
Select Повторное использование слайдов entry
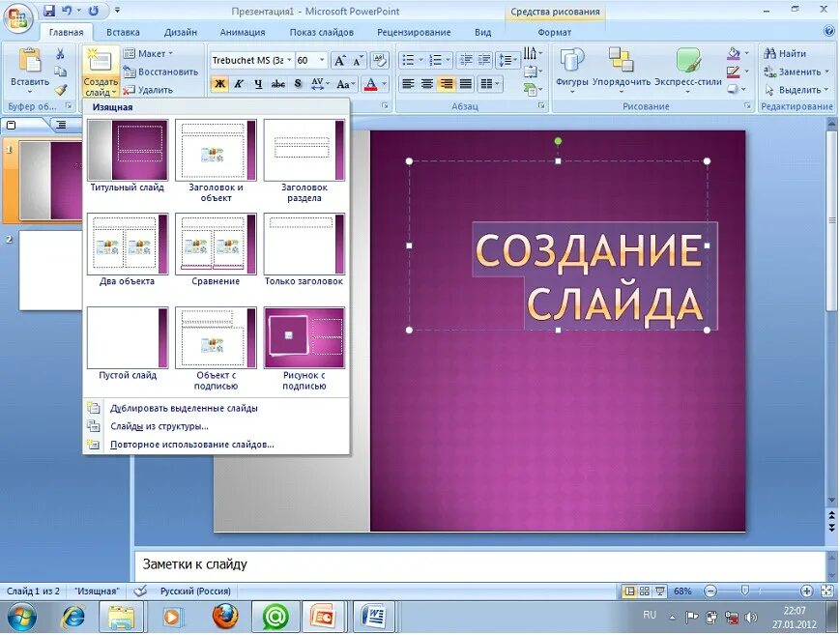coord(216,445)
